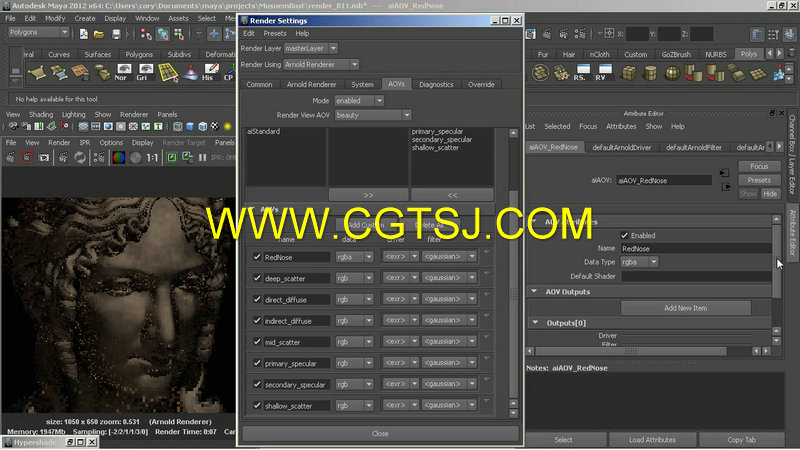Click the 1:1 real size icon
The height and width of the screenshot is (450, 800).
click(152, 158)
